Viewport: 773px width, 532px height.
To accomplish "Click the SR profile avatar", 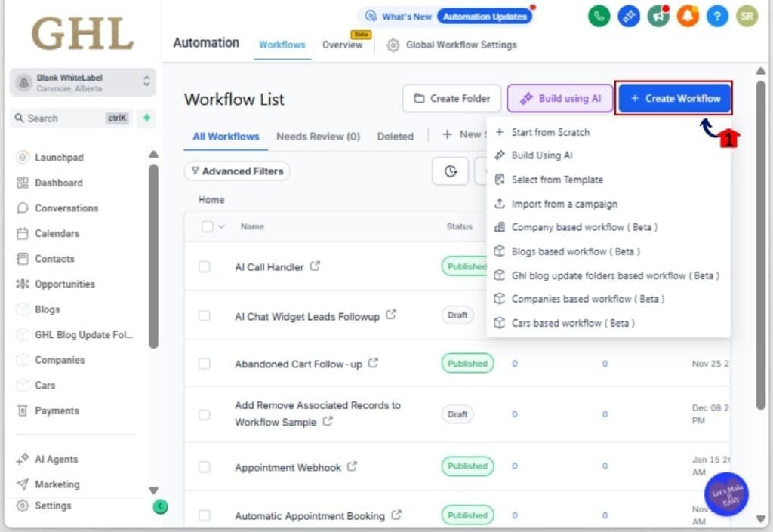I will 746,16.
